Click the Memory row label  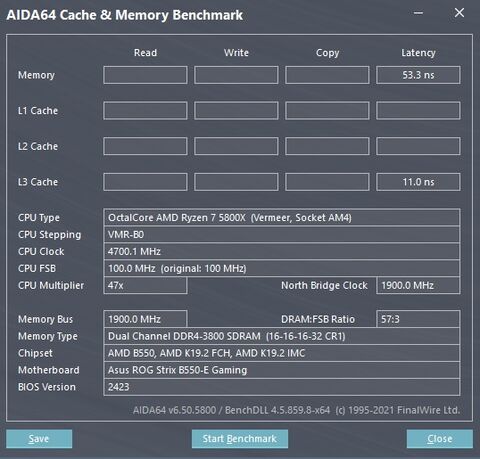[x=36, y=75]
